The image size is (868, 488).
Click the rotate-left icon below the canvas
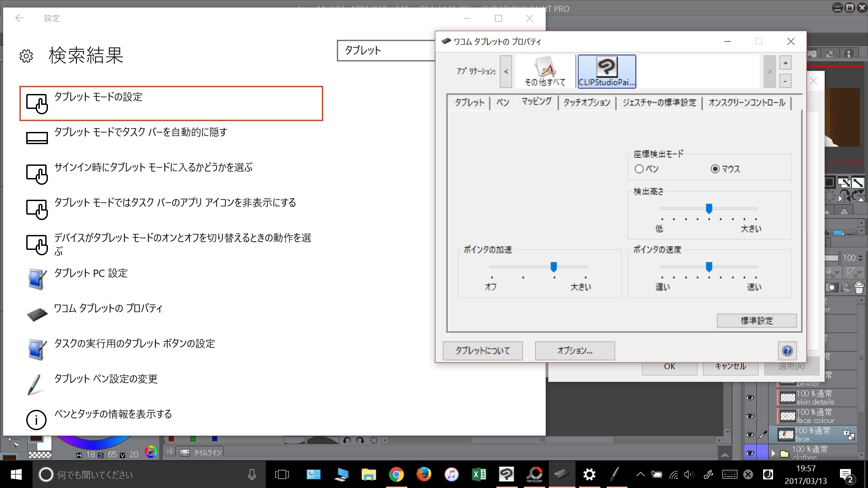click(347, 440)
